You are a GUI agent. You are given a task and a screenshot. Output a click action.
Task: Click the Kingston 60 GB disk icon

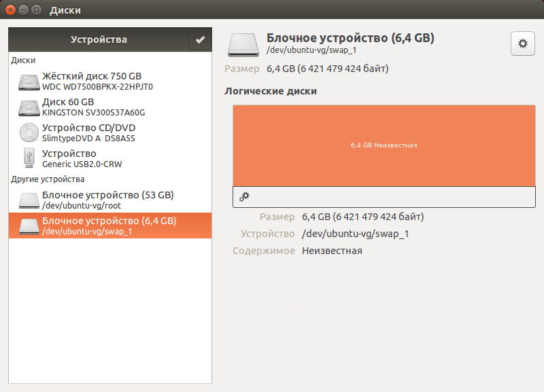[29, 107]
